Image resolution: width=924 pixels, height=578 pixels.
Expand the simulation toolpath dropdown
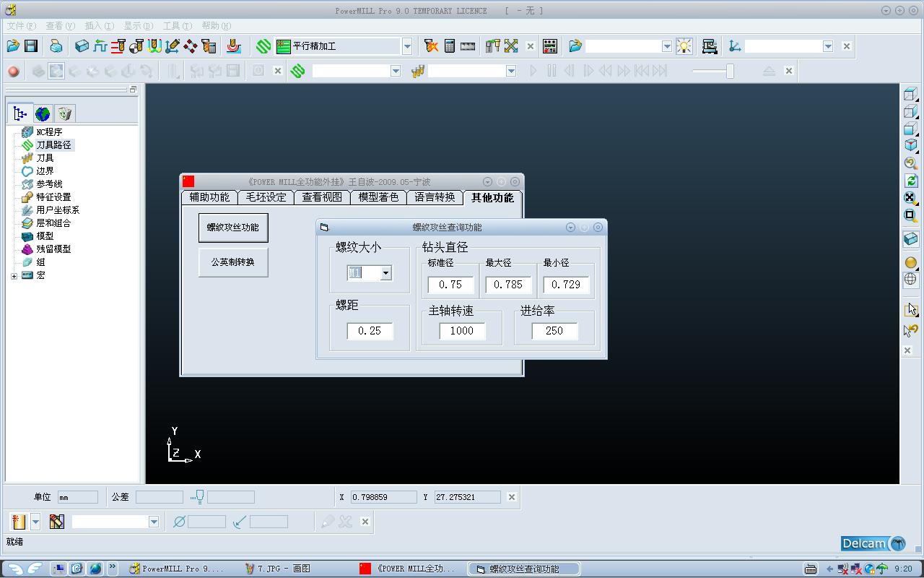click(x=396, y=71)
